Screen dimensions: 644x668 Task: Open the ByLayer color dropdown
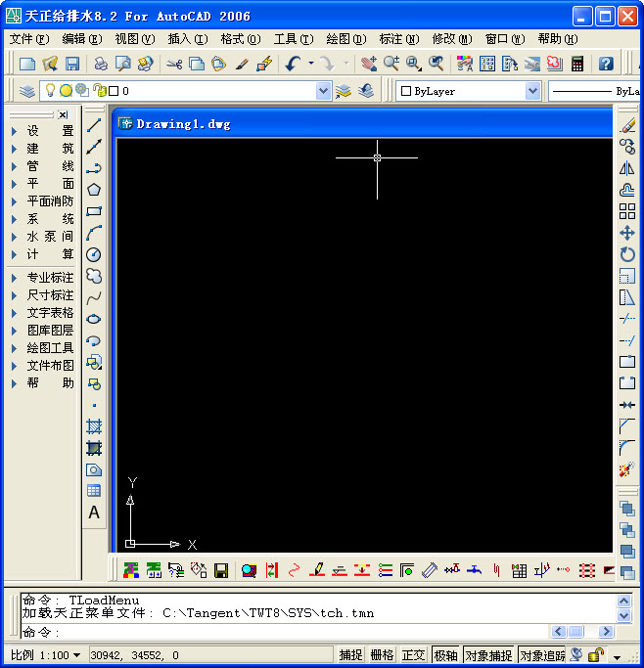tap(532, 91)
